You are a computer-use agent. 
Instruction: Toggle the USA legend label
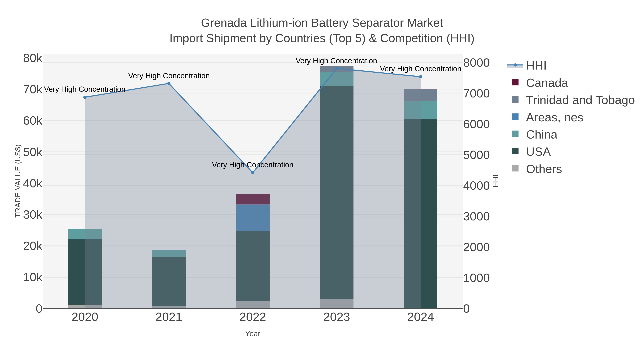538,152
